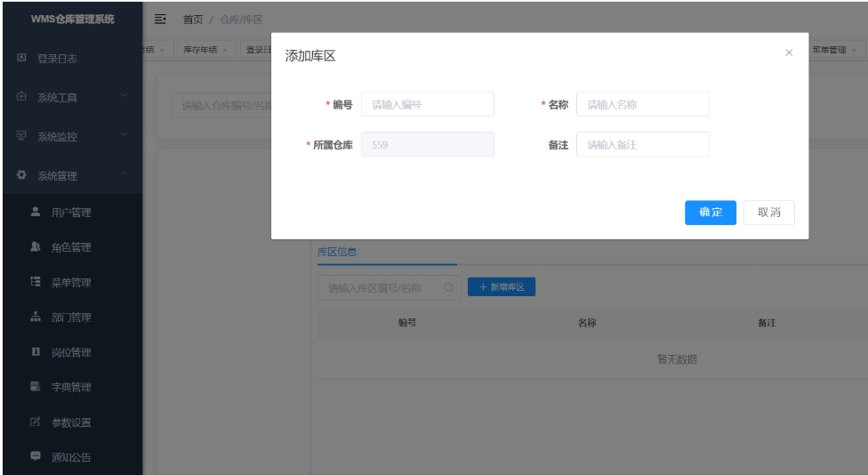Focus the 编号 input field
Image resolution: width=868 pixels, height=475 pixels.
tap(427, 104)
